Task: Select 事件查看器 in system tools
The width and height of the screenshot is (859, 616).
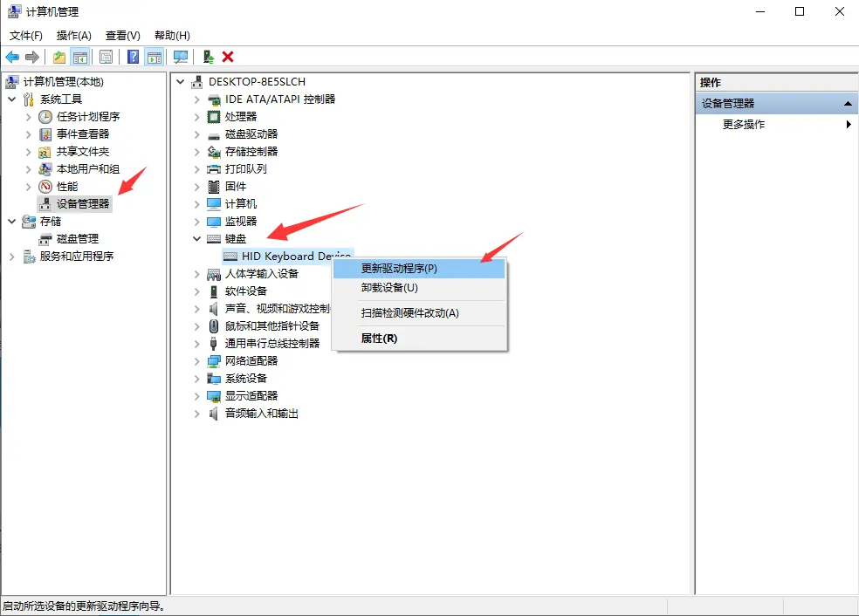Action: tap(83, 134)
